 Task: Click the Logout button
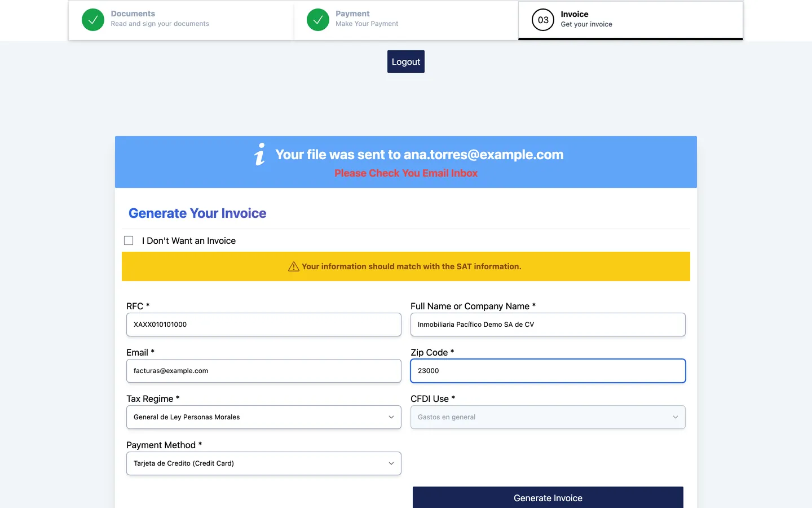pyautogui.click(x=406, y=62)
